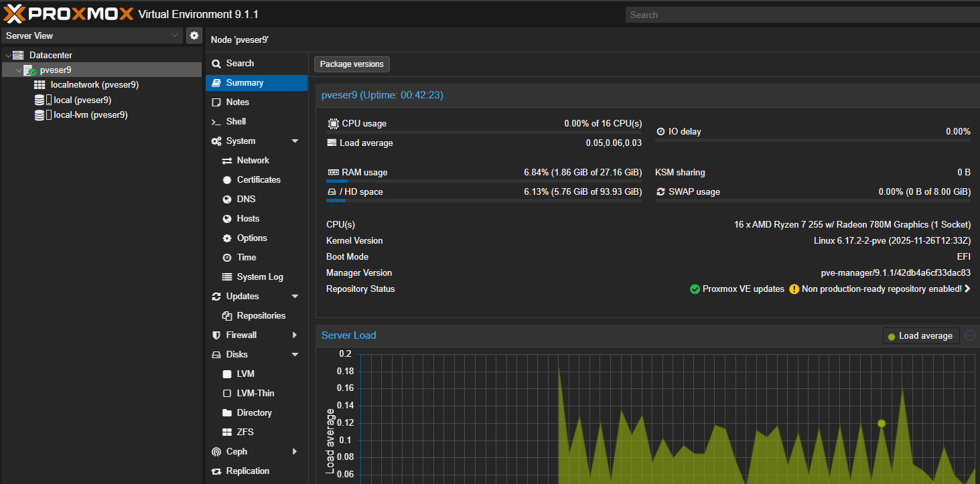
Task: Collapse the System section in the sidebar
Action: pos(293,141)
